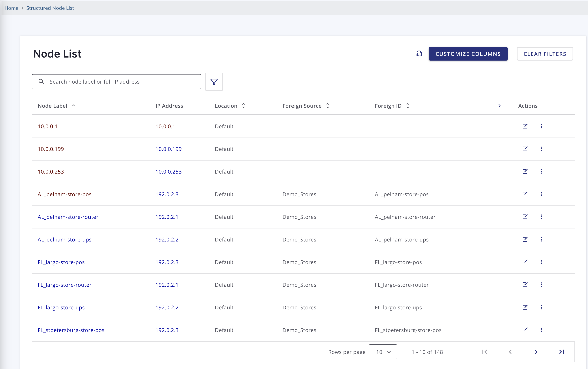Click the edit icon on FL_stpetersburg-store-pos row
This screenshot has width=588, height=369.
tap(525, 330)
